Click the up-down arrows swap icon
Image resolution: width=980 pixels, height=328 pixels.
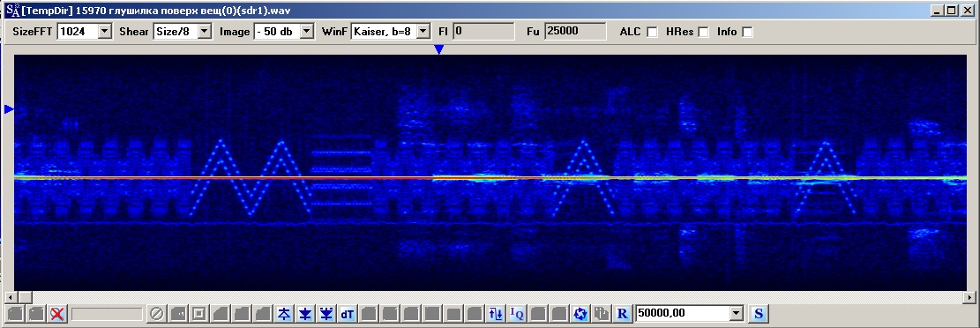496,314
